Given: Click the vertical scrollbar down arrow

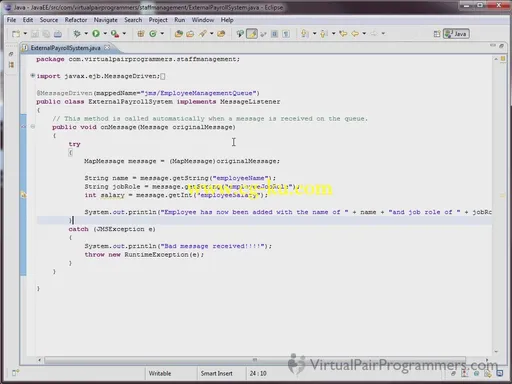Looking at the screenshot, I should click(x=496, y=351).
